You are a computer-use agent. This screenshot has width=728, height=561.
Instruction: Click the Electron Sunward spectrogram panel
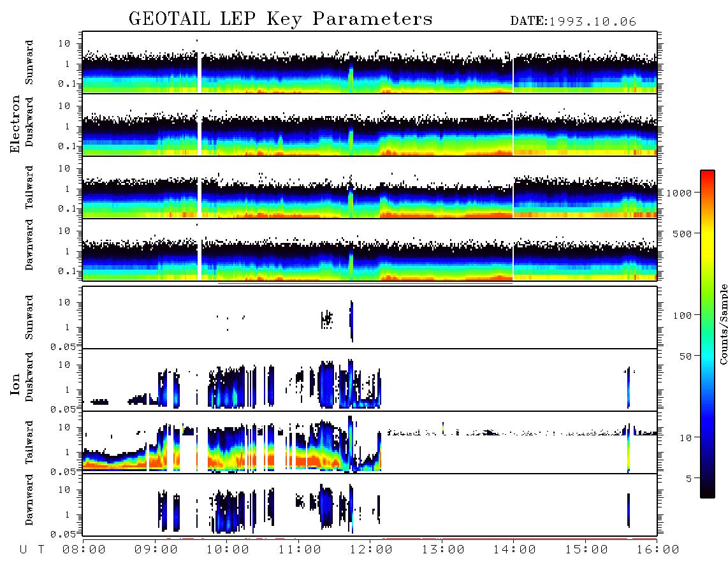coord(370,62)
